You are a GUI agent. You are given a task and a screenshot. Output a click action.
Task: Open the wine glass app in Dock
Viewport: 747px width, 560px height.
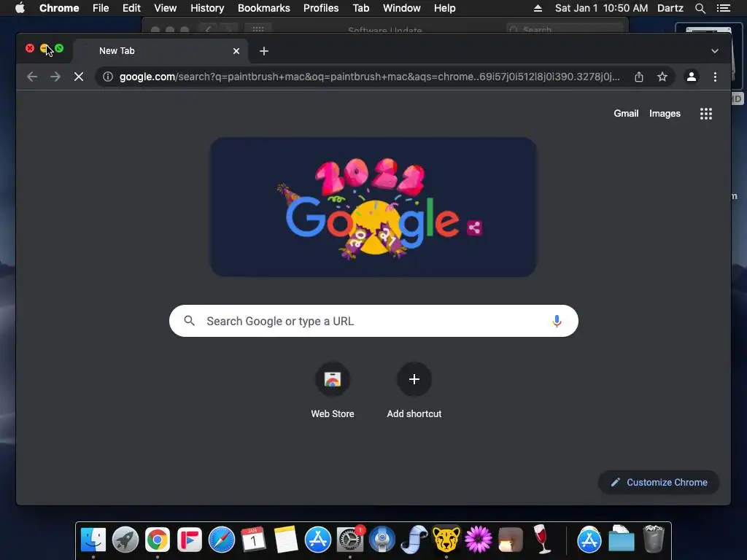point(542,539)
